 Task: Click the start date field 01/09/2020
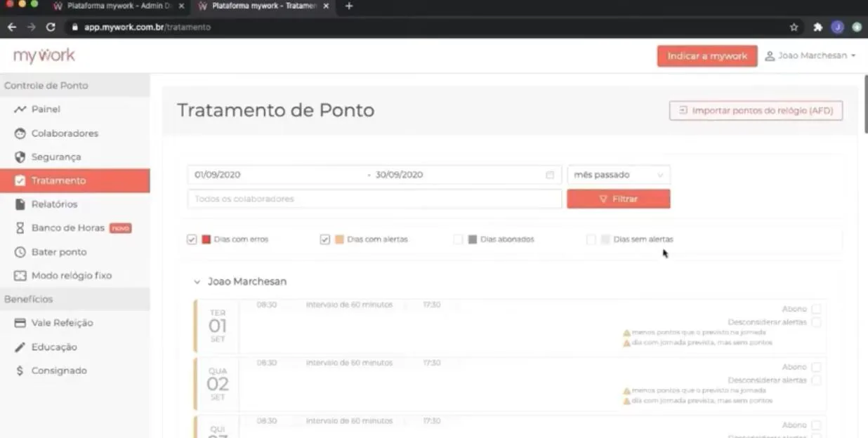[x=277, y=175]
